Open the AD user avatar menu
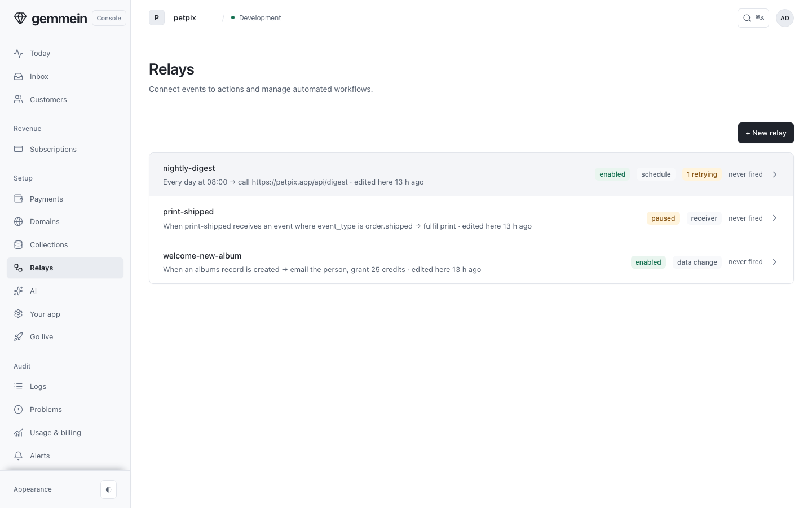Screen dimensions: 812x508 pyautogui.click(x=785, y=18)
